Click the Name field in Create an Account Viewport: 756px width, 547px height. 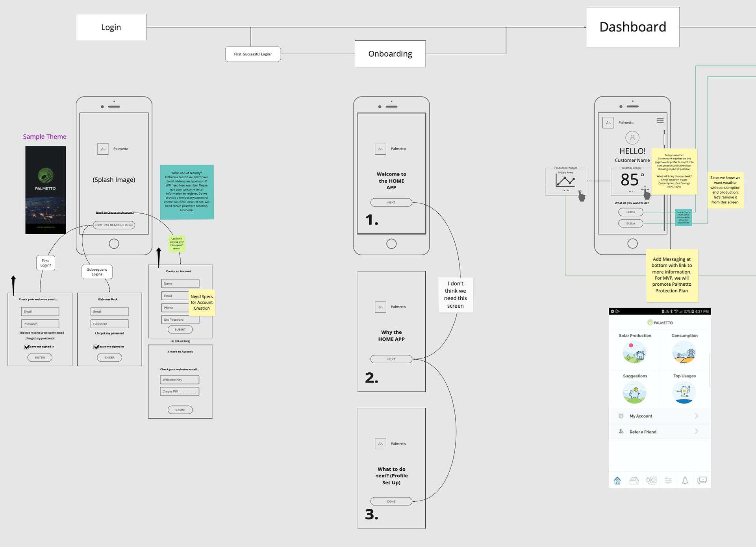click(180, 283)
